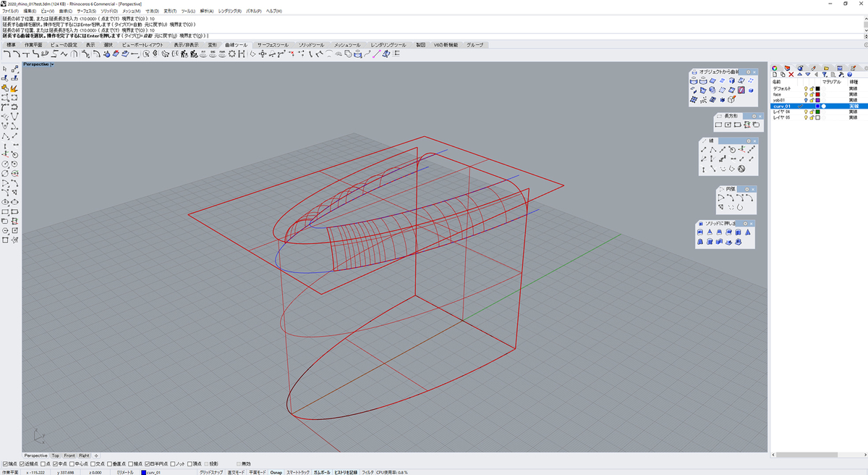Change the red color swatch of face layer
This screenshot has width=868, height=475.
[x=817, y=94]
